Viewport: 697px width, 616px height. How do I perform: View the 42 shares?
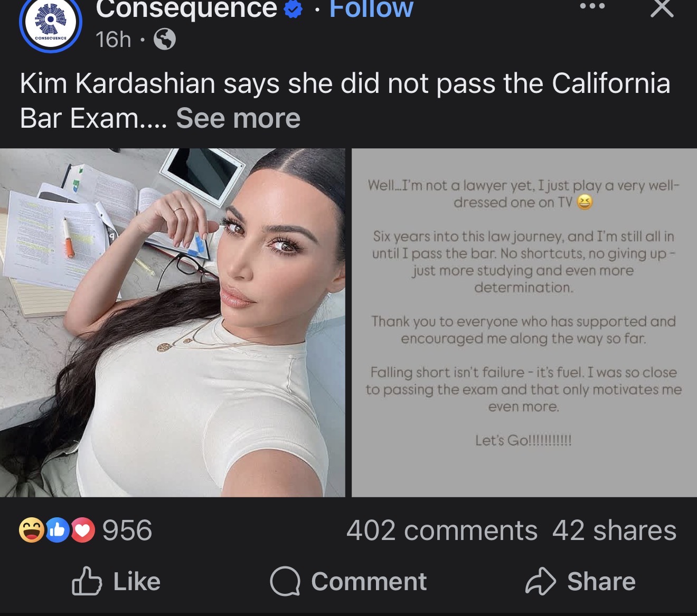[614, 530]
